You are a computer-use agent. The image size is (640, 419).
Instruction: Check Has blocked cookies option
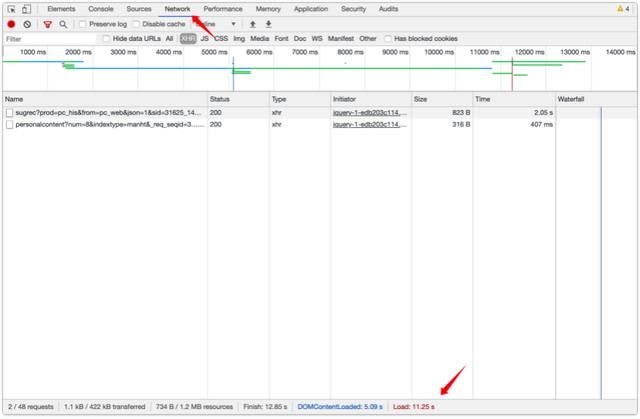point(388,39)
